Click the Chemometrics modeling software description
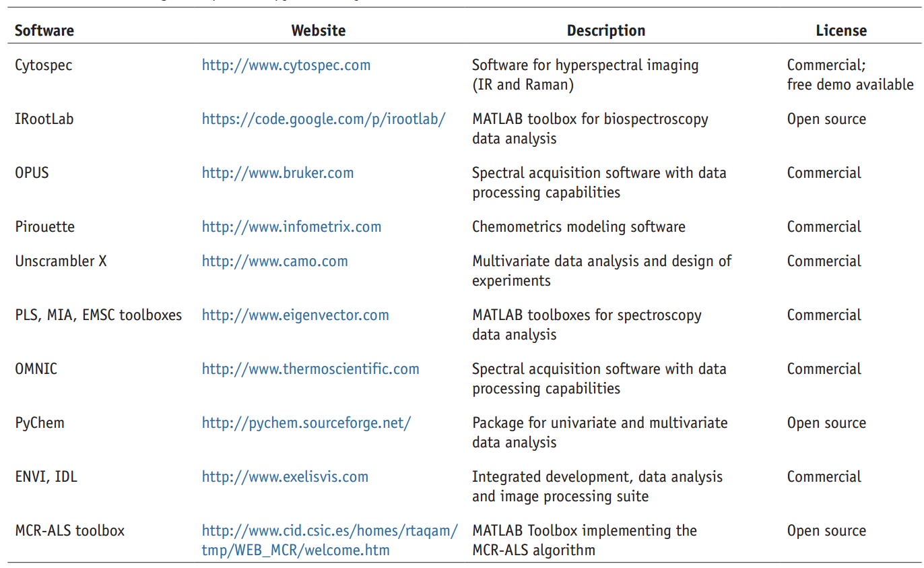Viewport: 924px width, 568px height. tap(578, 227)
